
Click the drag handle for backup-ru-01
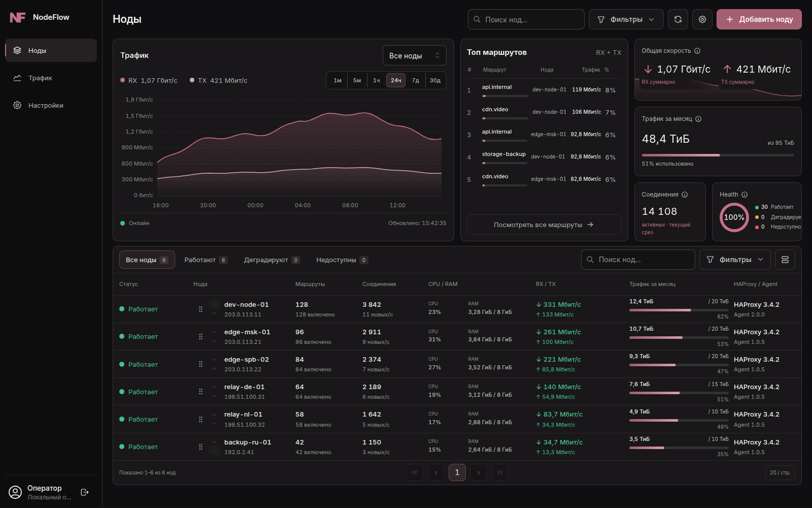200,447
